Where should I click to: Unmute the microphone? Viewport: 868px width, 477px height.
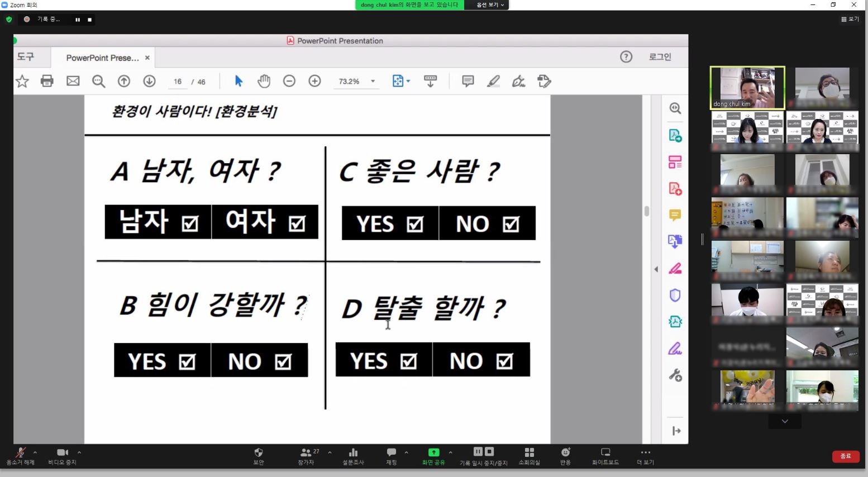point(21,455)
